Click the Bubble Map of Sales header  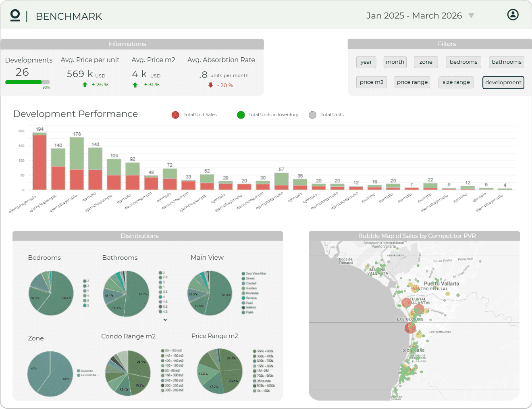(x=414, y=236)
